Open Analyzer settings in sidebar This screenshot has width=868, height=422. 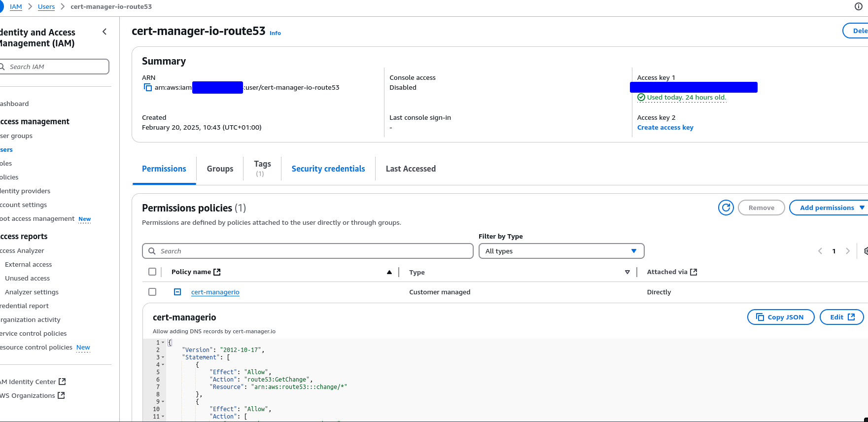pyautogui.click(x=32, y=292)
